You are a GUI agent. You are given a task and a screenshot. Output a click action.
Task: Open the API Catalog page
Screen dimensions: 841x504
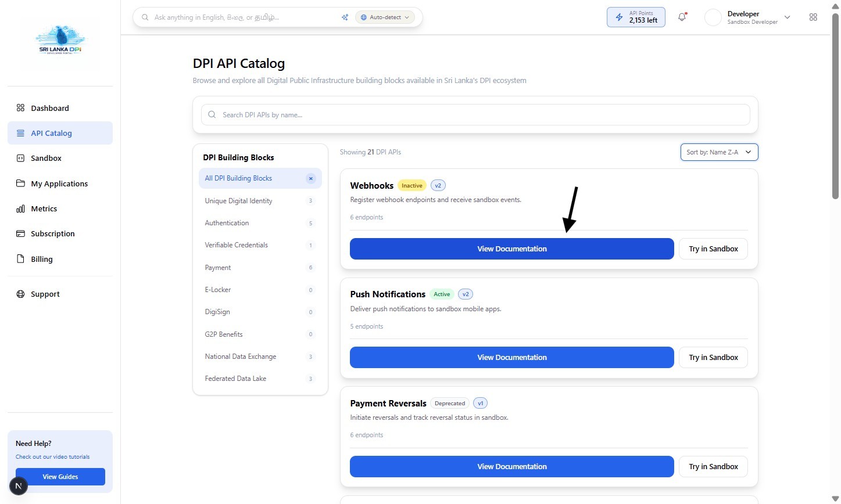pos(60,133)
